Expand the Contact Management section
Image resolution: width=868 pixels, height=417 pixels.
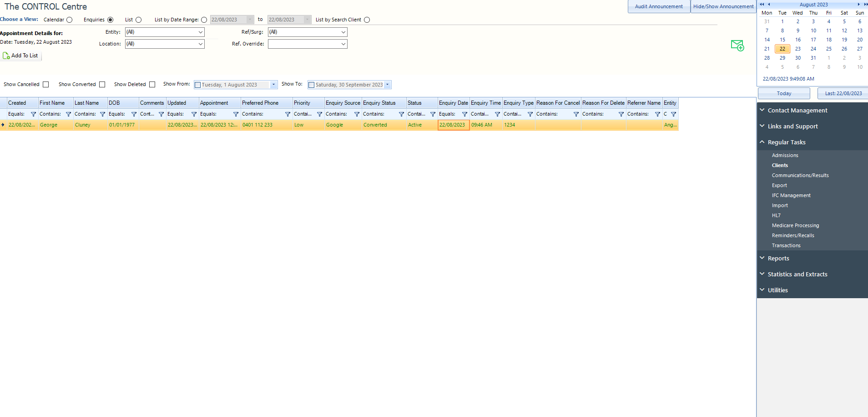tap(812, 110)
